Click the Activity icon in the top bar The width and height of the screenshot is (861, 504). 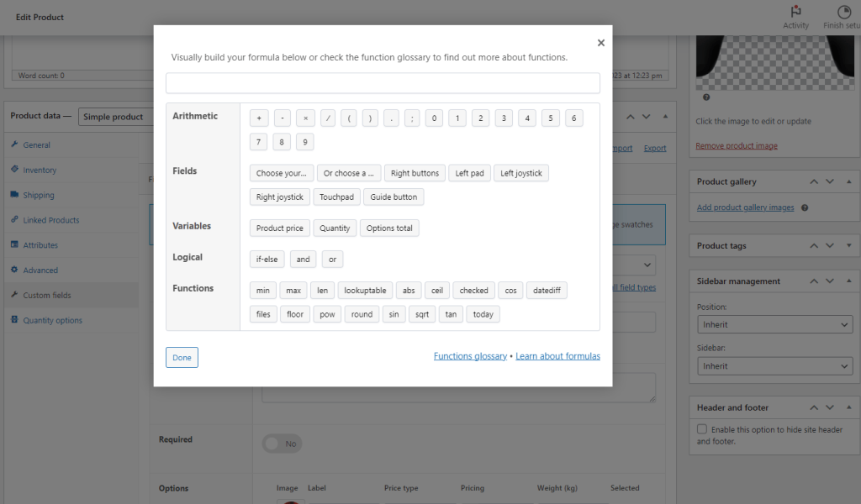(x=795, y=13)
